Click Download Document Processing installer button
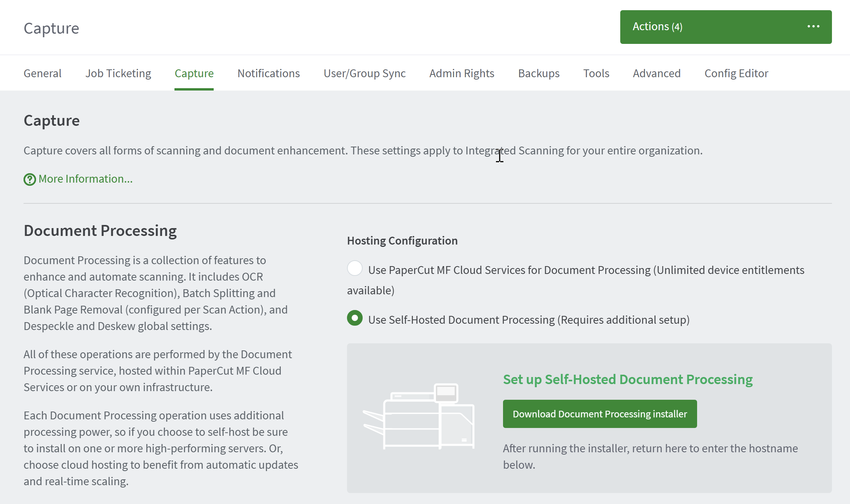The width and height of the screenshot is (850, 504). click(600, 414)
